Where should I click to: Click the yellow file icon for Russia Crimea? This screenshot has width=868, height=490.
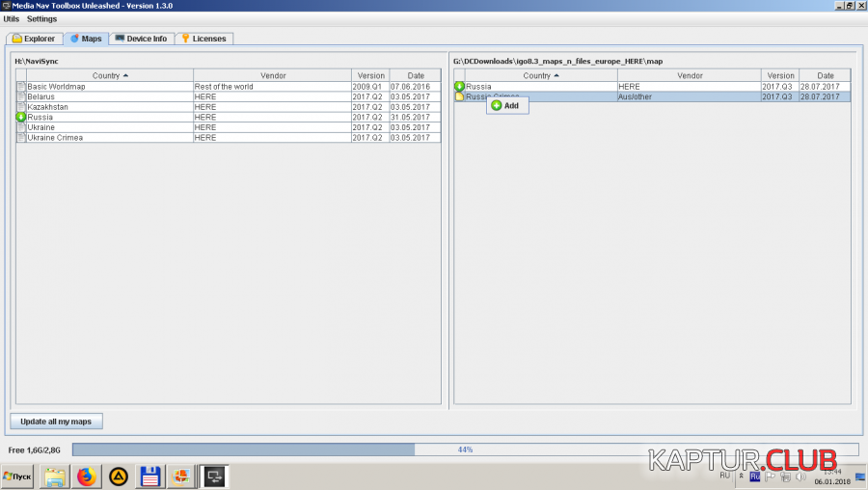pos(460,97)
